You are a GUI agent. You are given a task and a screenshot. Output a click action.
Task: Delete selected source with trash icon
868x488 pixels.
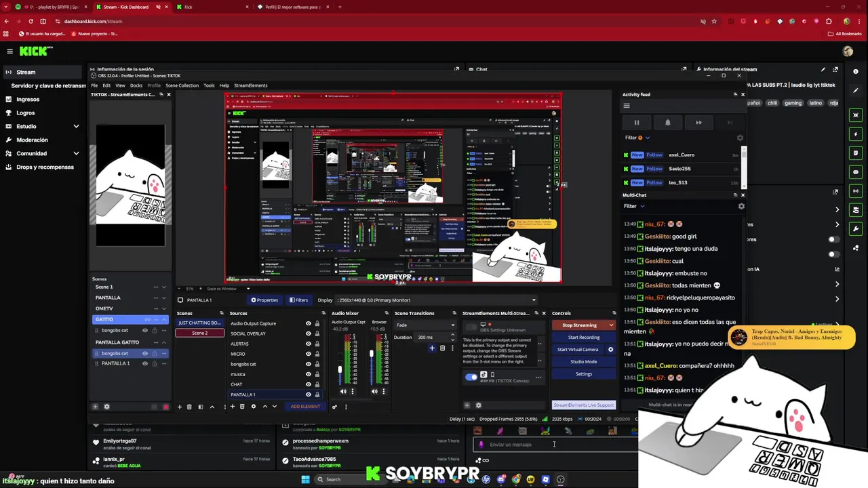(x=242, y=407)
